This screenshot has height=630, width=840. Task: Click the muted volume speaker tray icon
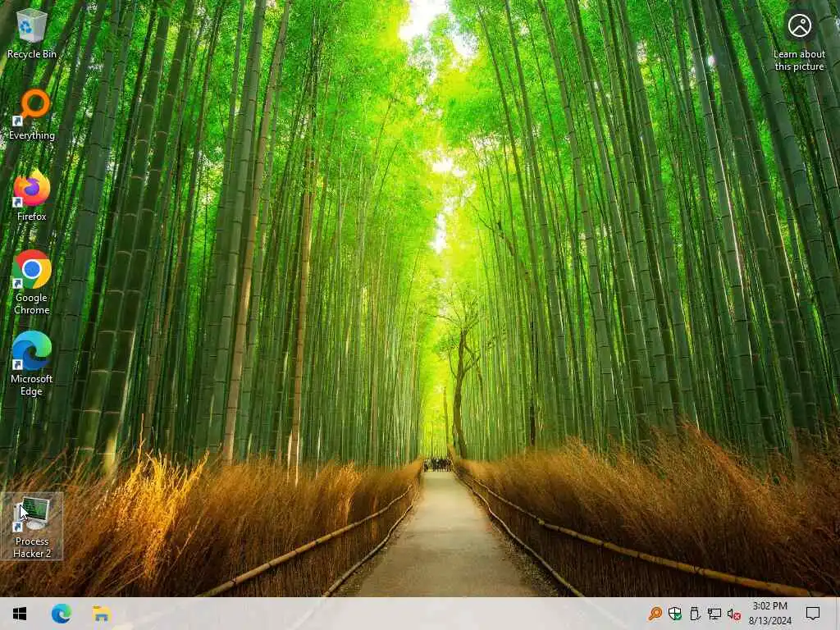(x=734, y=614)
